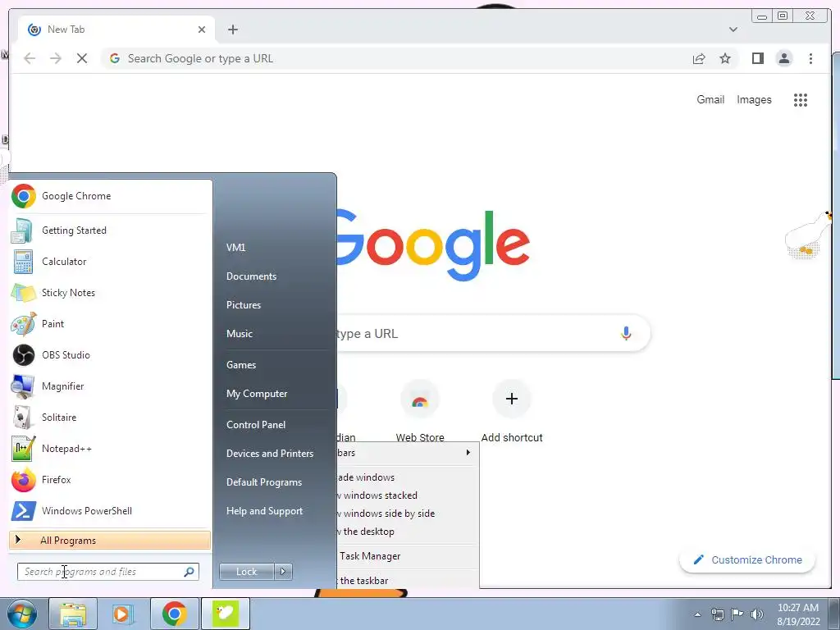Click the Search programs and files box
The width and height of the screenshot is (840, 630).
[x=107, y=572]
